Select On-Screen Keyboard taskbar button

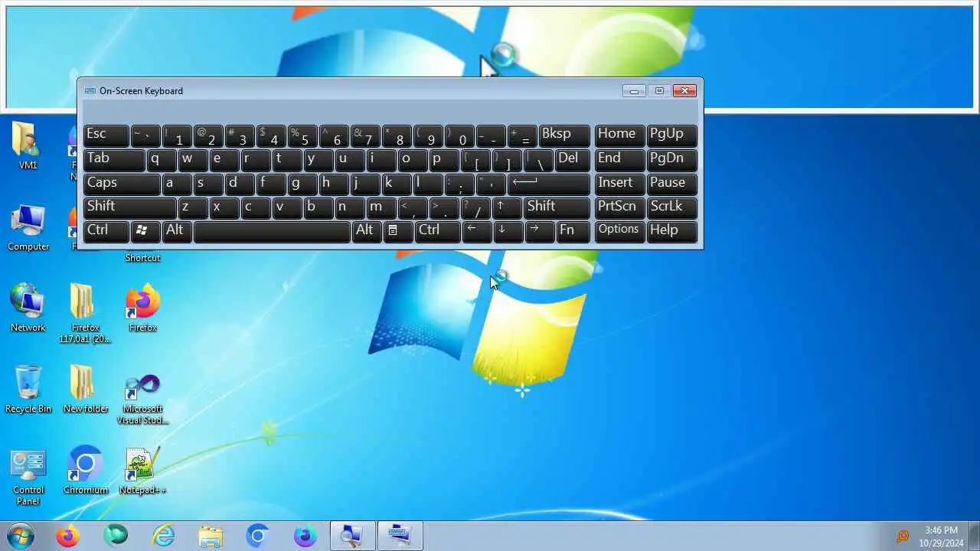(400, 536)
